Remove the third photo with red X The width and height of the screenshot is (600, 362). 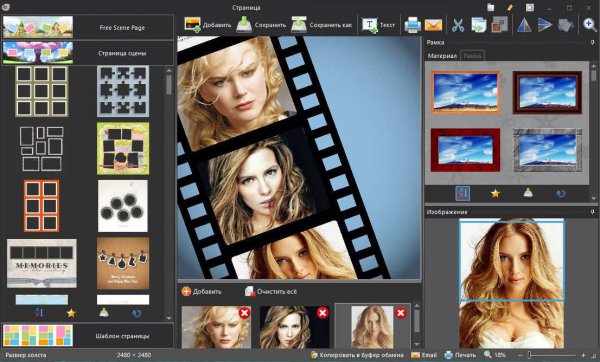(401, 313)
